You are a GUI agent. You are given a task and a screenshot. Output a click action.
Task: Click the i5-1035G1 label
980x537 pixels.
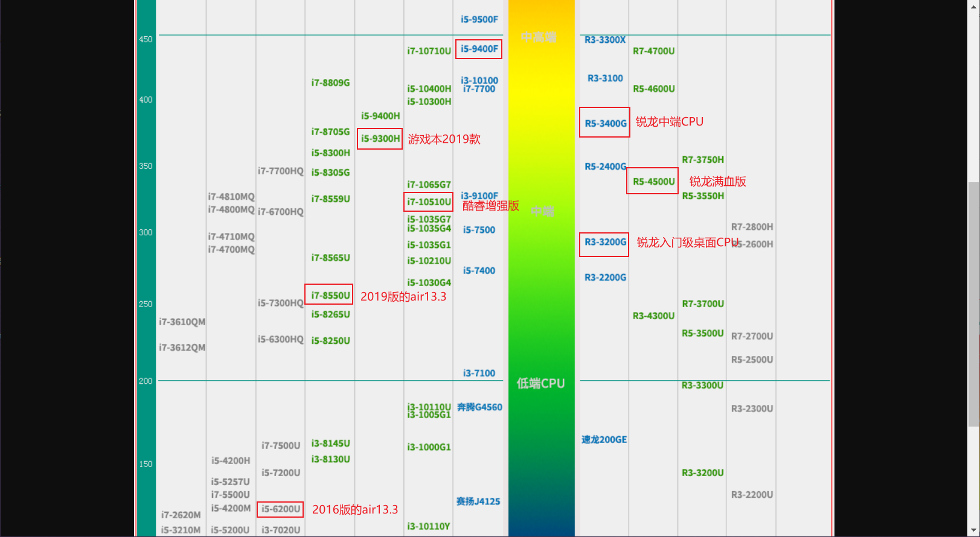pyautogui.click(x=429, y=245)
